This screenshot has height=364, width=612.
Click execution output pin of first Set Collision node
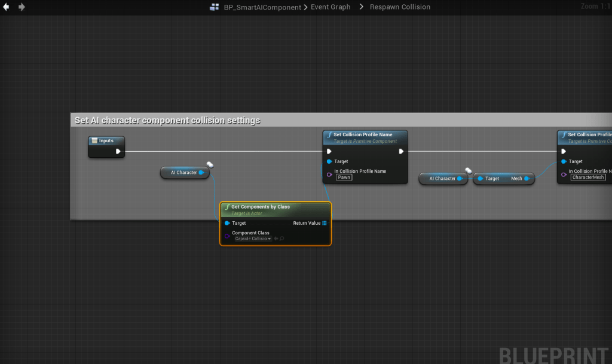pyautogui.click(x=401, y=151)
